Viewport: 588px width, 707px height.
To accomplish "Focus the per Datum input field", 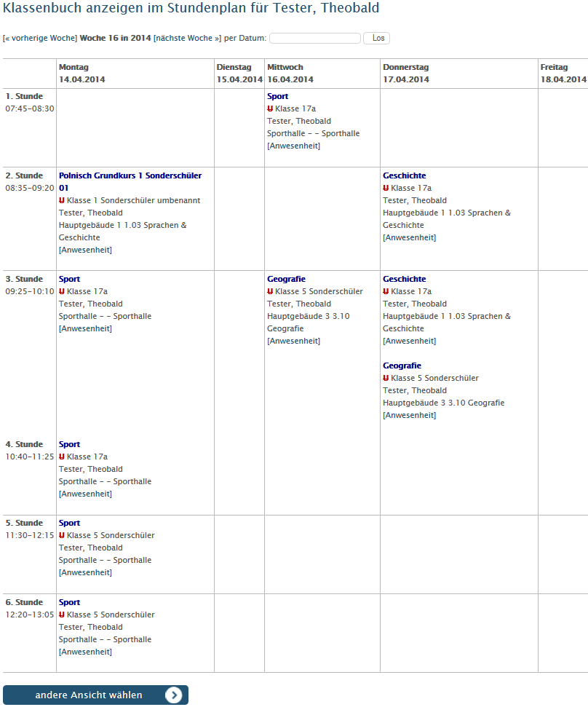I will click(315, 39).
